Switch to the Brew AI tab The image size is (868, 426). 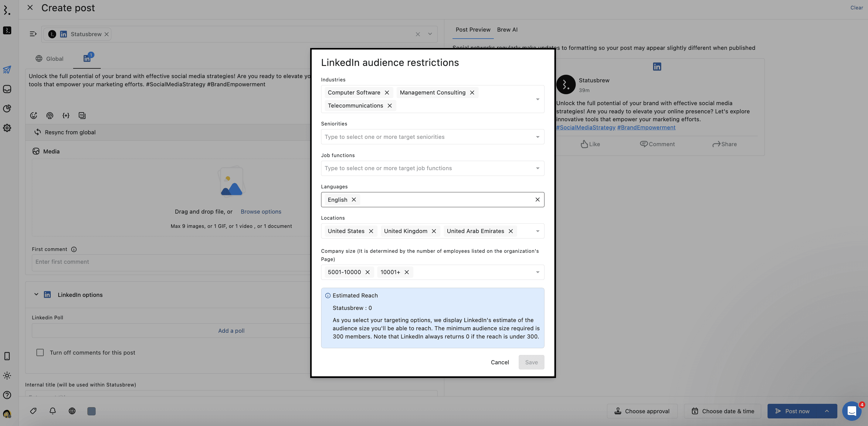pos(507,30)
